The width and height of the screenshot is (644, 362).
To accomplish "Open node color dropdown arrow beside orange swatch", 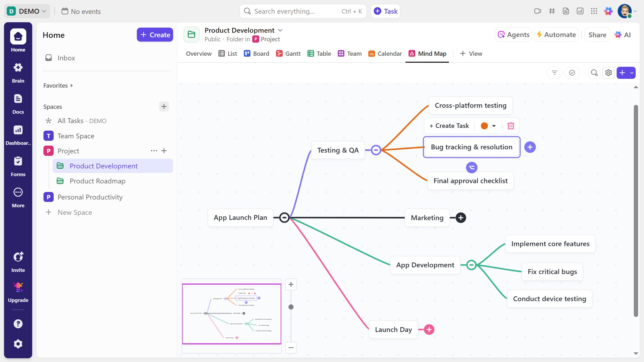I will click(x=494, y=126).
